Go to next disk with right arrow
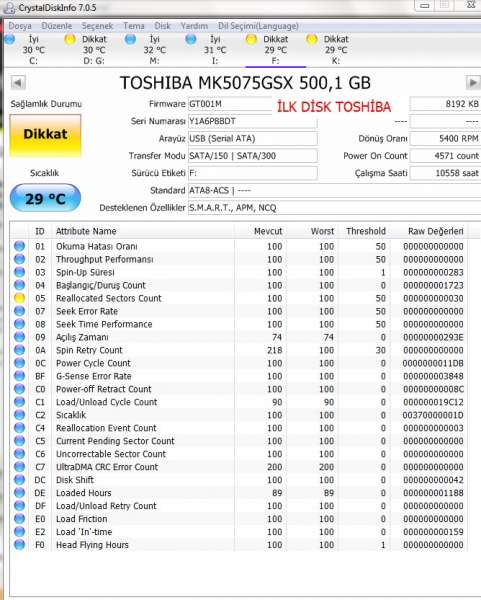This screenshot has height=600, width=481. (473, 82)
